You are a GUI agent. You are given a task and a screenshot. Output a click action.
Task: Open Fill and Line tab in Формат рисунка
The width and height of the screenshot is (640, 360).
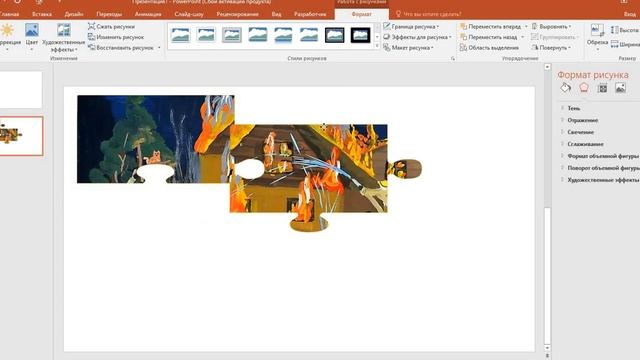pos(565,87)
